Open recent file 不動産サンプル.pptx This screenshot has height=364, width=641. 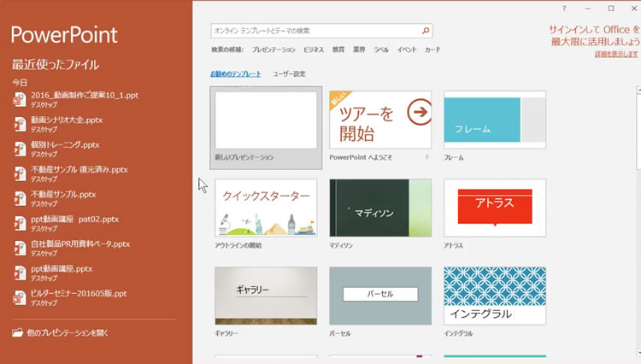pos(63,195)
